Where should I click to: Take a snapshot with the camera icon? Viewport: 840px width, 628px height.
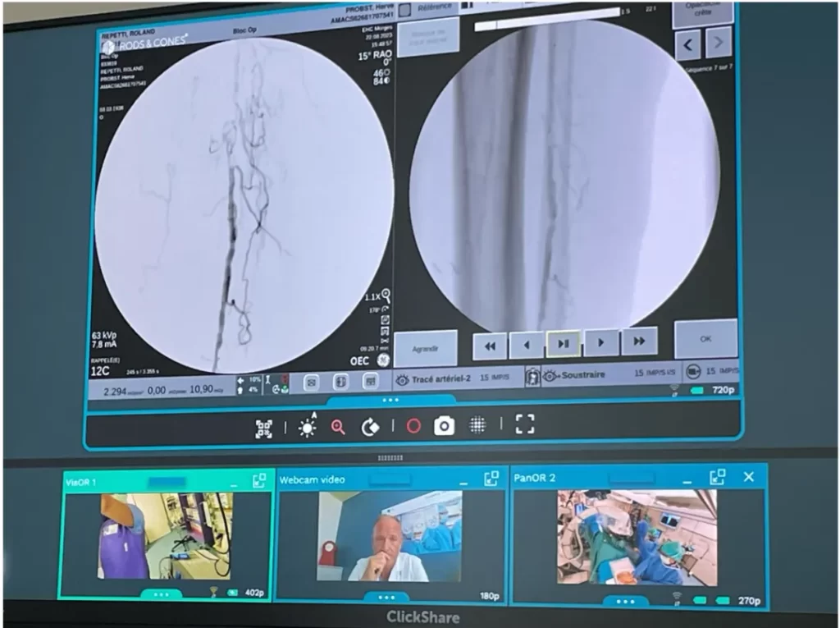(x=444, y=426)
